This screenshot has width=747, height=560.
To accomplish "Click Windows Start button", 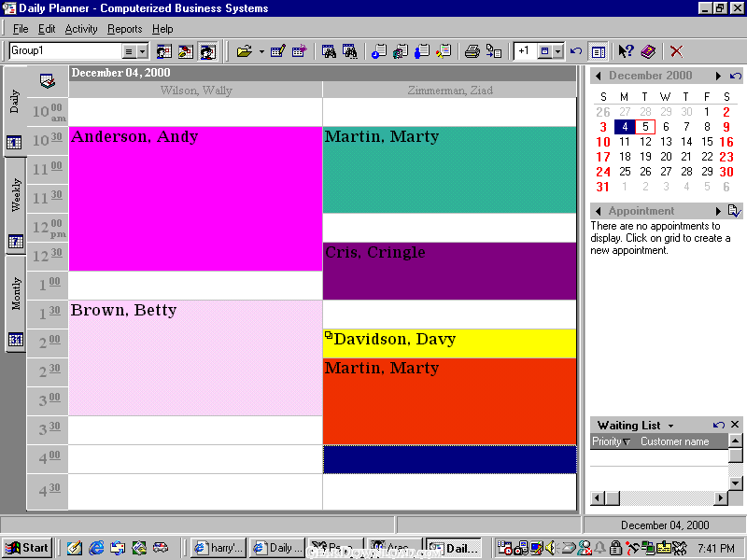I will 27,548.
